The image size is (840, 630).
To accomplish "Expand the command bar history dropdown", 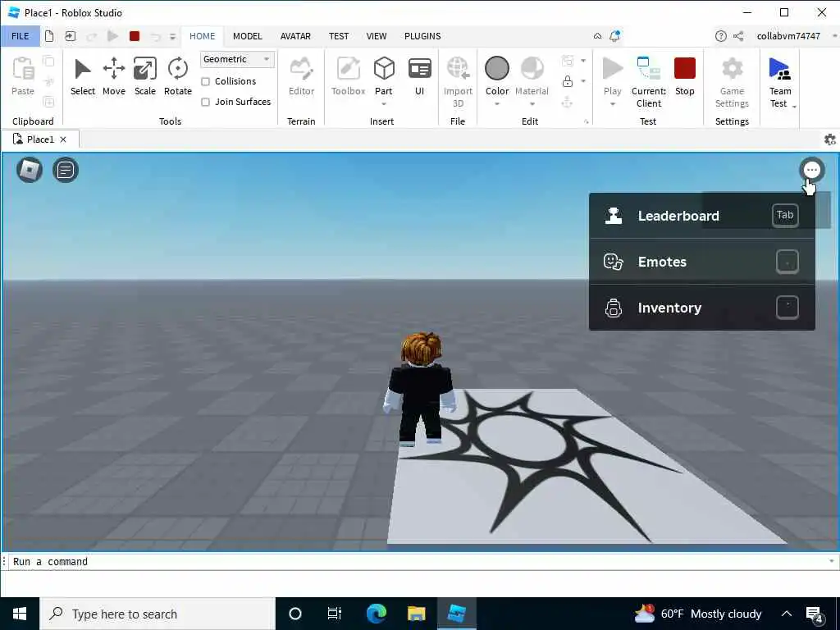I will tap(832, 561).
